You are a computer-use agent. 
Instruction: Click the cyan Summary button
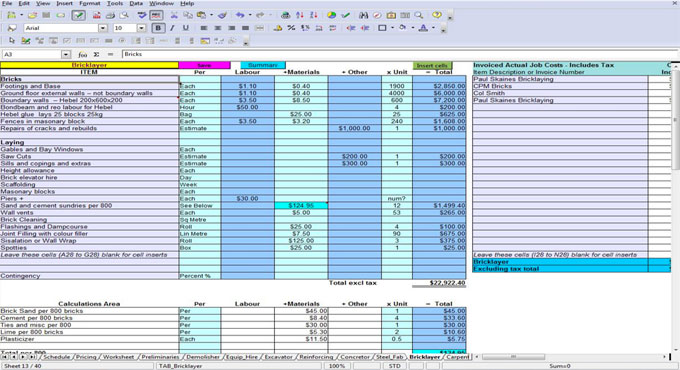[263, 65]
